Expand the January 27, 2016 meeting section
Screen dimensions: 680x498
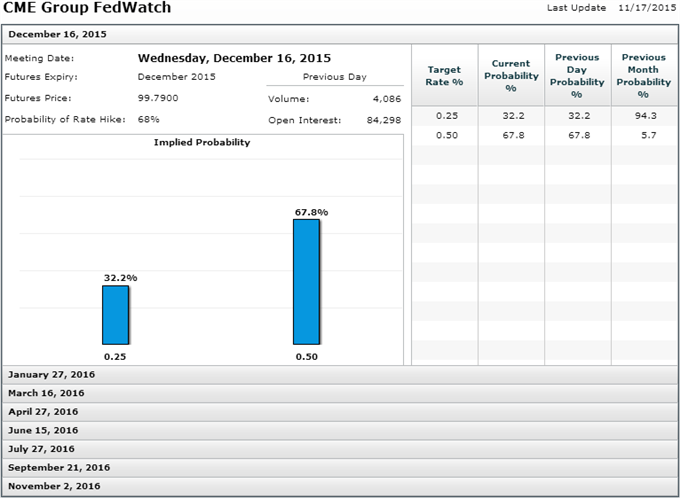click(x=340, y=375)
